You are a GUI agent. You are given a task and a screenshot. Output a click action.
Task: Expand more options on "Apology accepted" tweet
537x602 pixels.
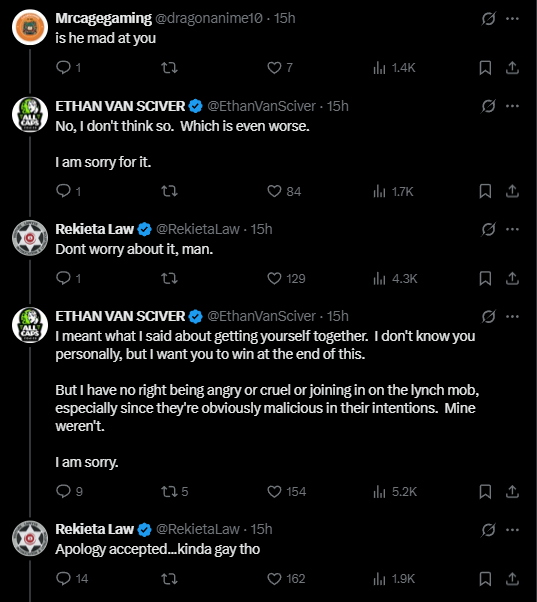pos(512,530)
